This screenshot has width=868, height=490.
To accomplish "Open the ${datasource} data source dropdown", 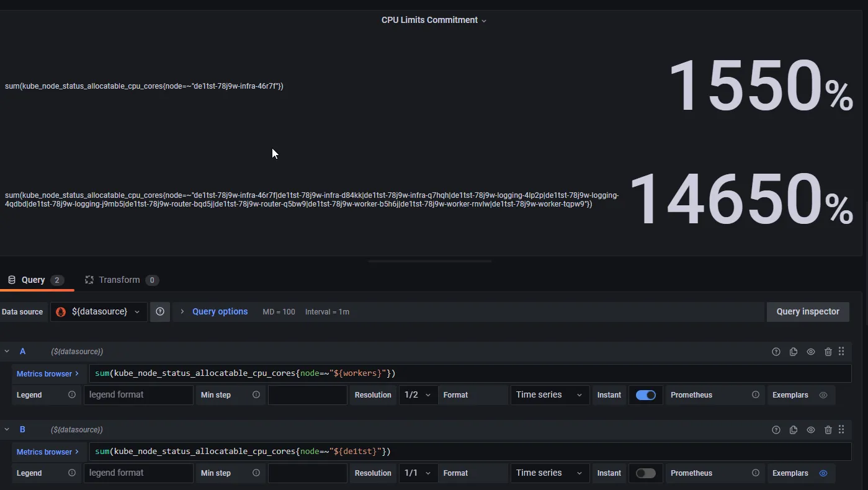I will pos(99,311).
